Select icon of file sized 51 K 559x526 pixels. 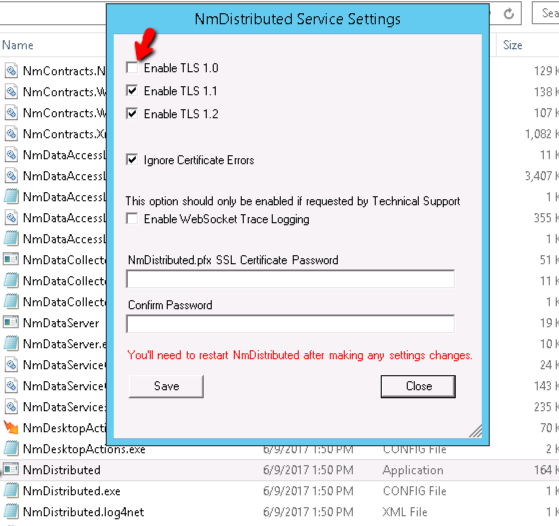(x=11, y=259)
